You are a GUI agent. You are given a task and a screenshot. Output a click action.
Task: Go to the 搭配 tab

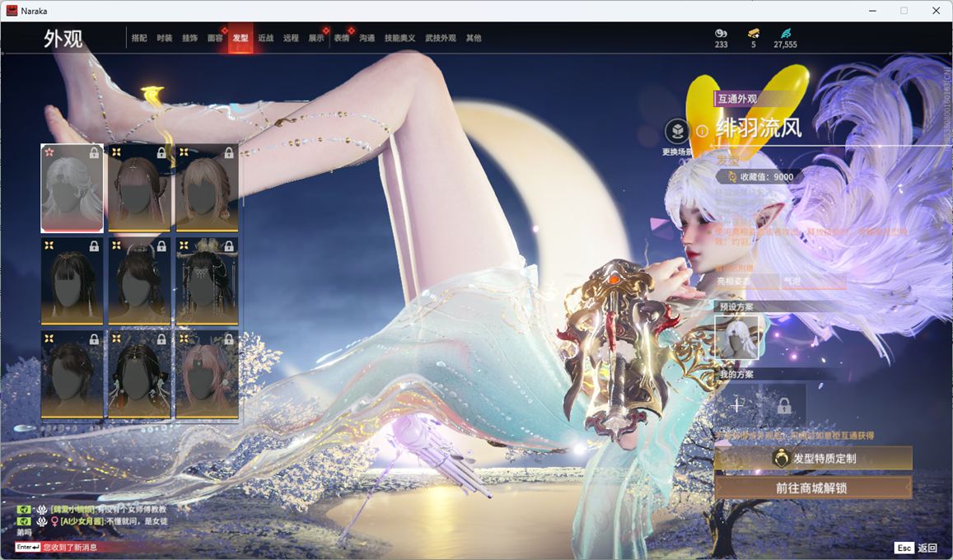point(139,39)
